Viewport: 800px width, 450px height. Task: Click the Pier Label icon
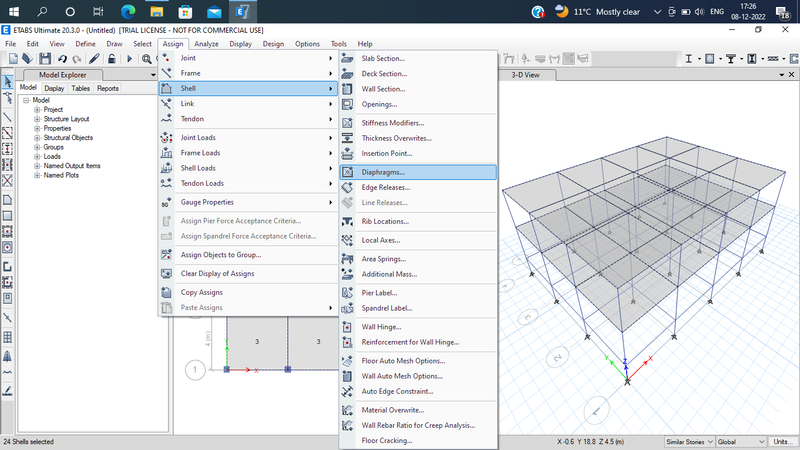click(x=347, y=293)
